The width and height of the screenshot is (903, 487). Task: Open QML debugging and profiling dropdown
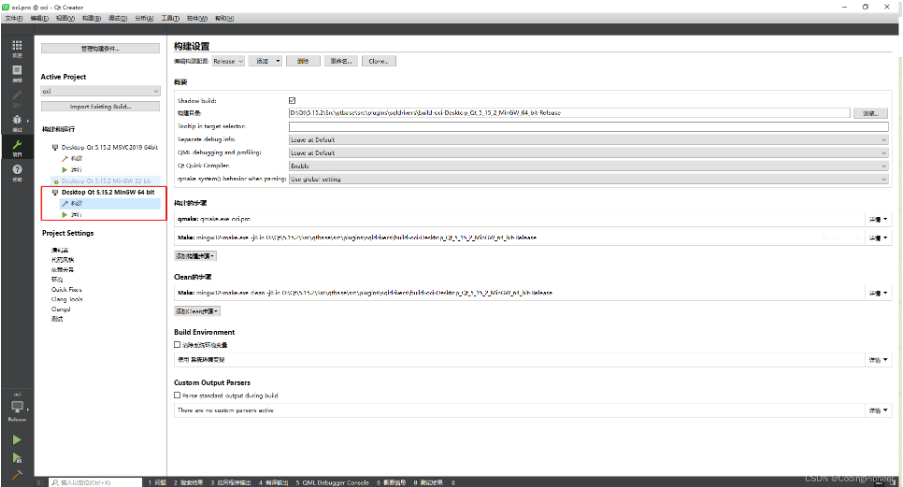pos(588,153)
